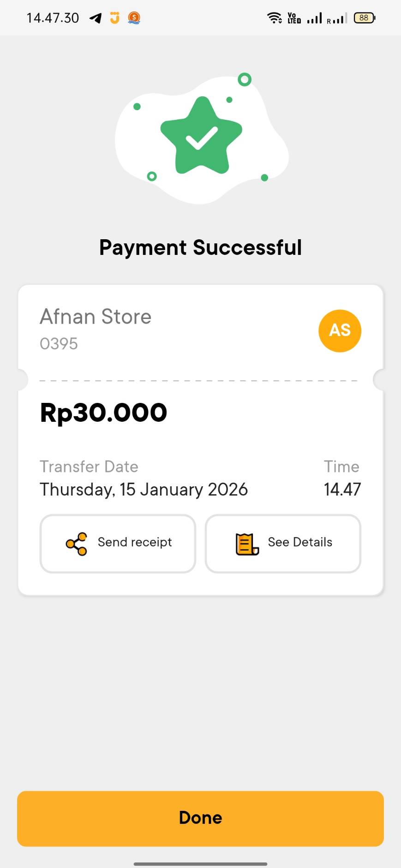
Task: Click the receipt paper icon
Action: pyautogui.click(x=247, y=544)
